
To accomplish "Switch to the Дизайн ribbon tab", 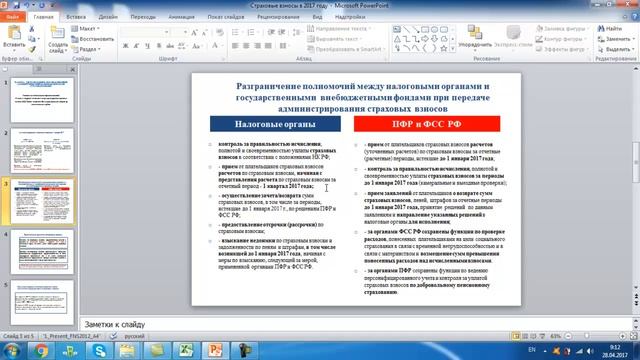I will [108, 17].
